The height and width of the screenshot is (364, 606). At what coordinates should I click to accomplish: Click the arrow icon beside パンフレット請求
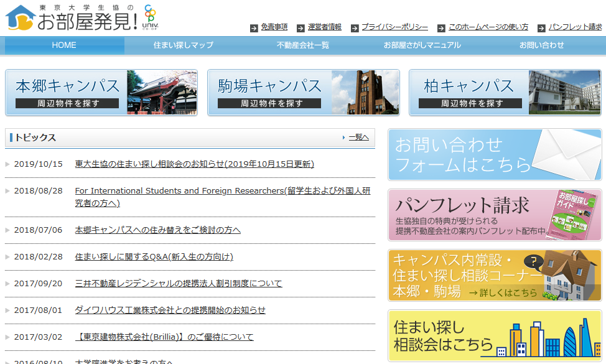point(541,28)
